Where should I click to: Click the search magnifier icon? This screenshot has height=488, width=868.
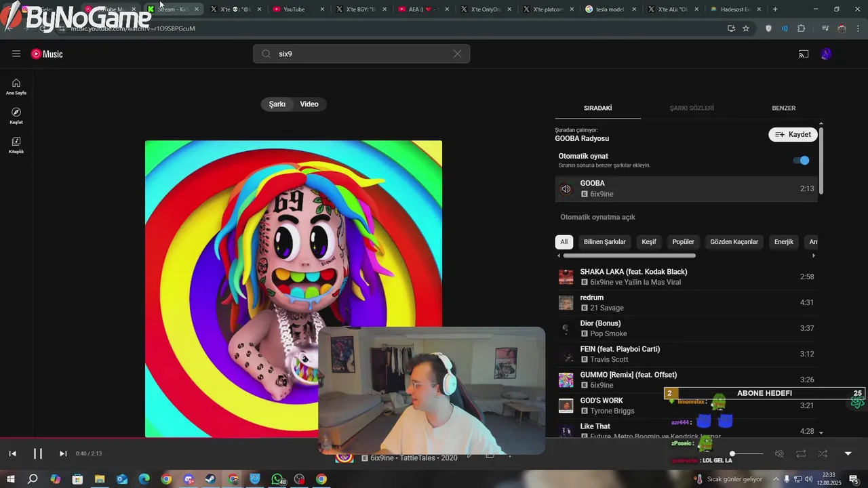point(266,54)
